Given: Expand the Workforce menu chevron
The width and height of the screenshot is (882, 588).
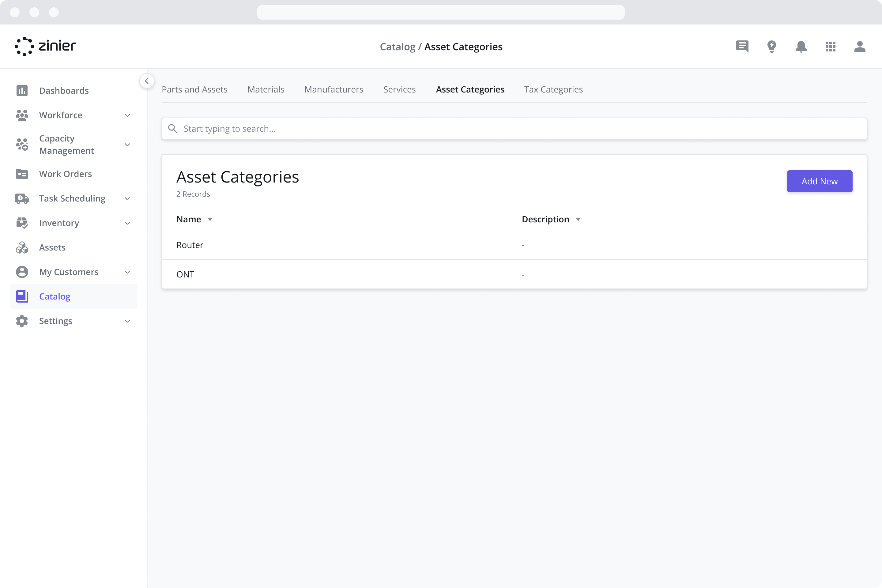Looking at the screenshot, I should (127, 115).
